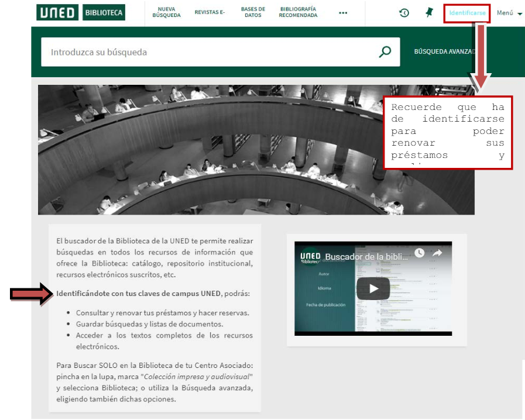Screen dimensions: 525x420
Task: Select Bases de Datos in the navigation bar
Action: (253, 12)
